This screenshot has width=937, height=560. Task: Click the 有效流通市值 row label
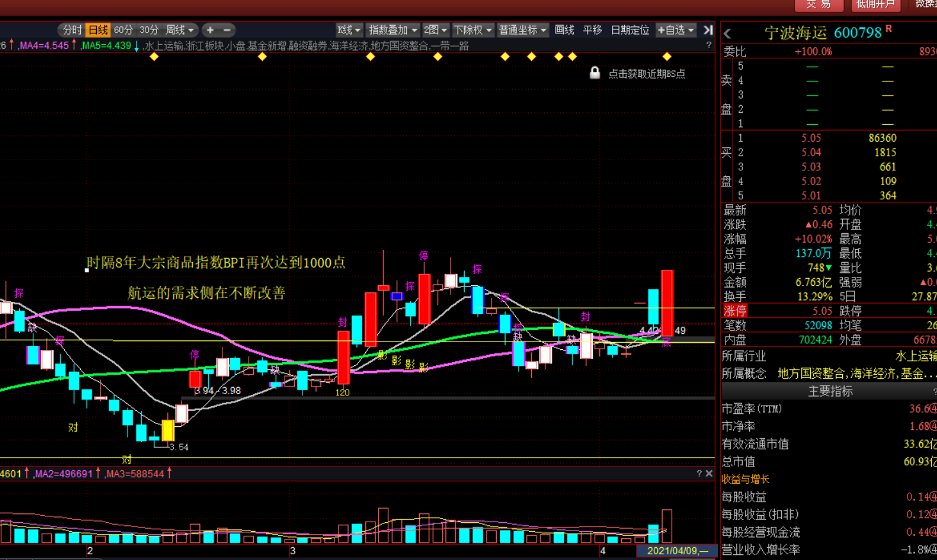(755, 444)
